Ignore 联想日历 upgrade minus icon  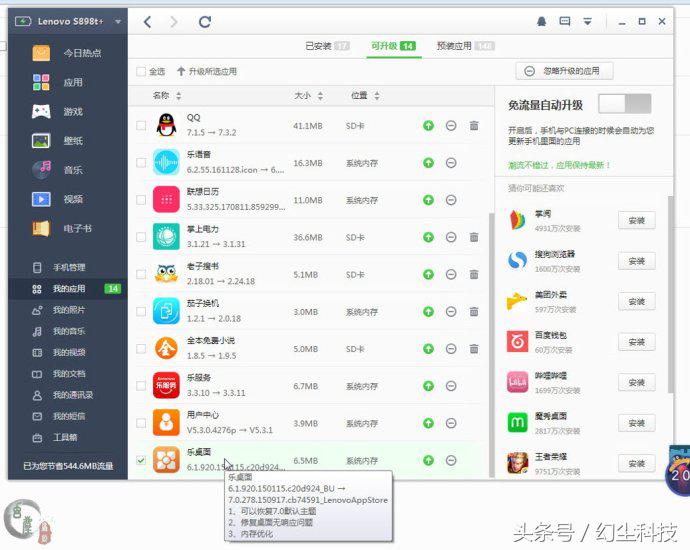coord(451,200)
